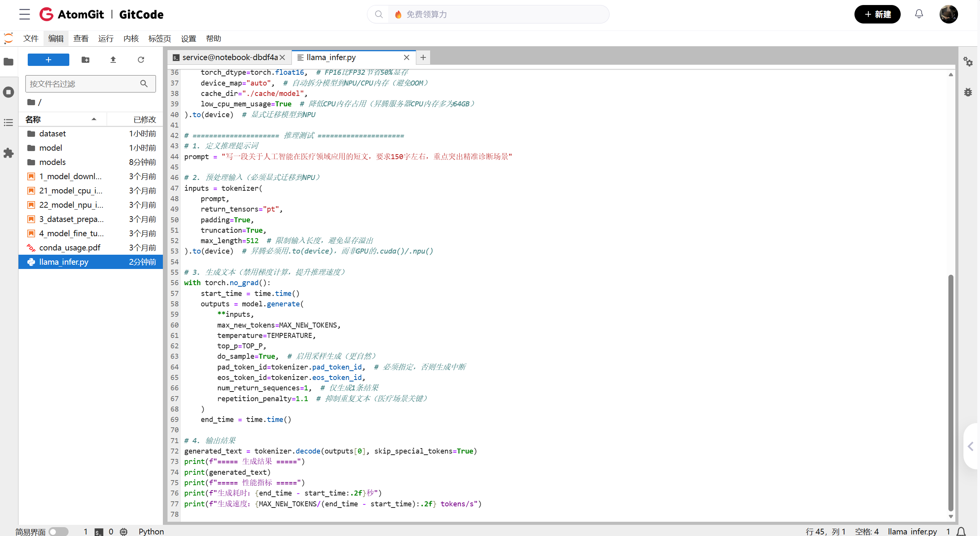Open the debugger bug icon

(968, 92)
